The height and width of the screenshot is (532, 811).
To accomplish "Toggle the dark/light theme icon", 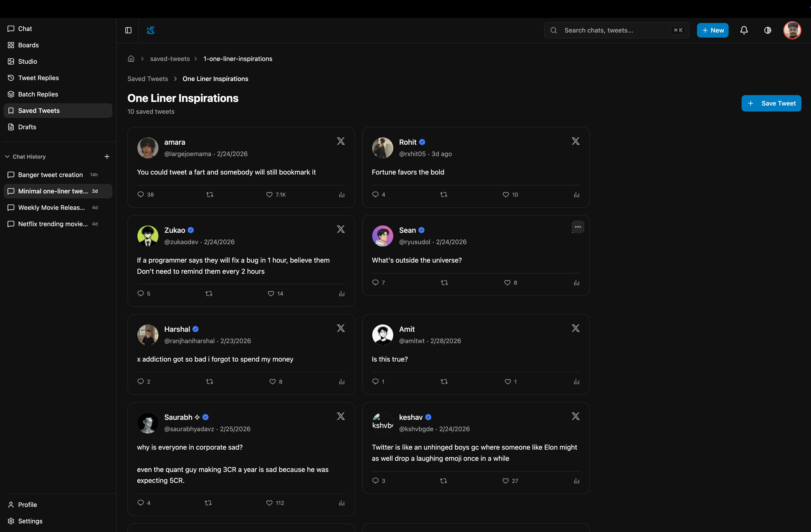I will pos(767,30).
